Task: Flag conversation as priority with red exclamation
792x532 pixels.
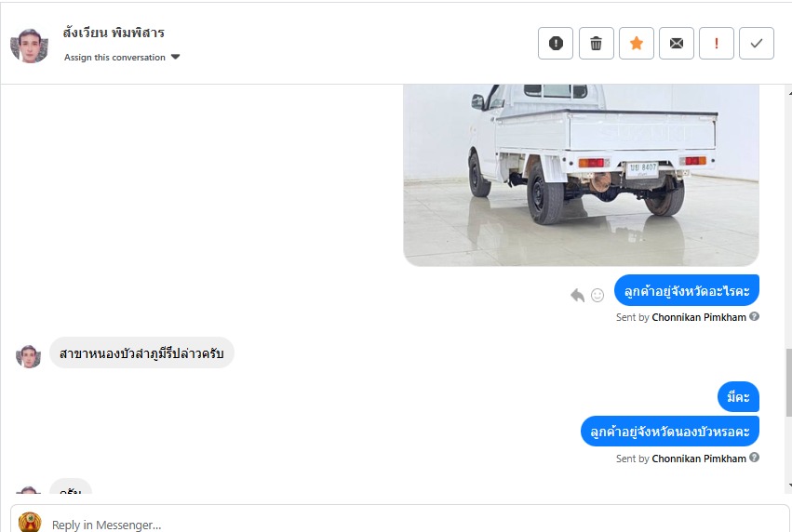Action: click(x=717, y=44)
